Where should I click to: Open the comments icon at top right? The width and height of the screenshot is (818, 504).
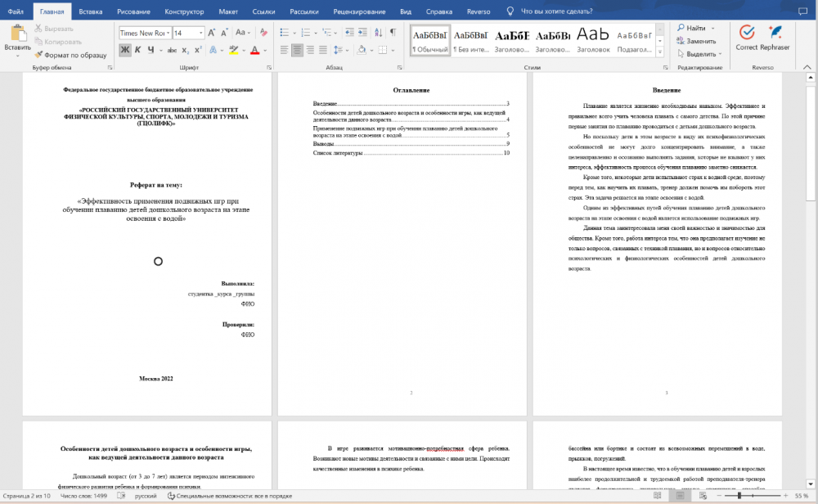(803, 11)
